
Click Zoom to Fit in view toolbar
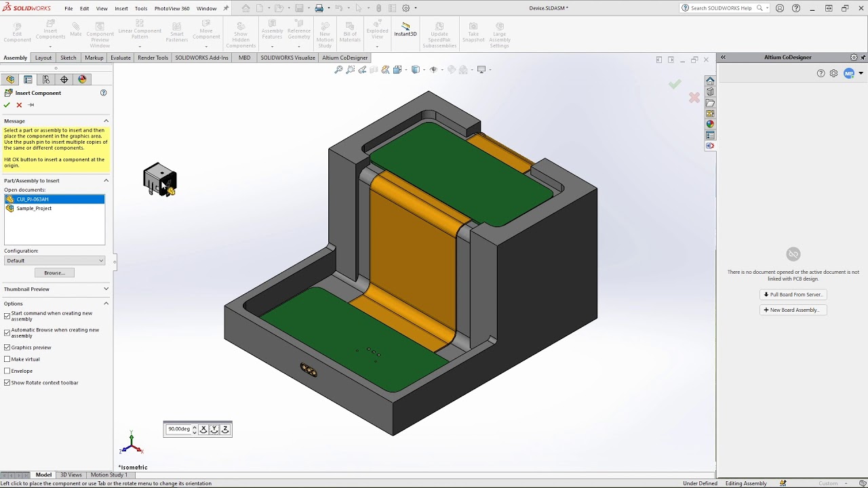[x=338, y=69]
